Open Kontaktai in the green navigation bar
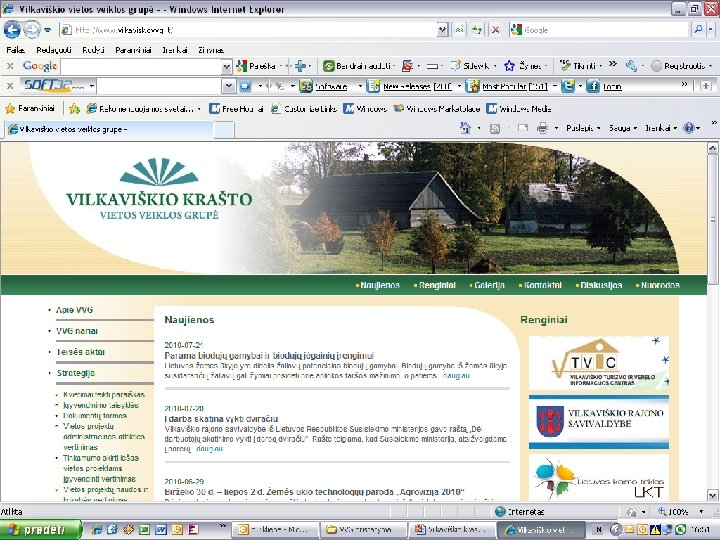Screen dimensions: 720x540 542,285
